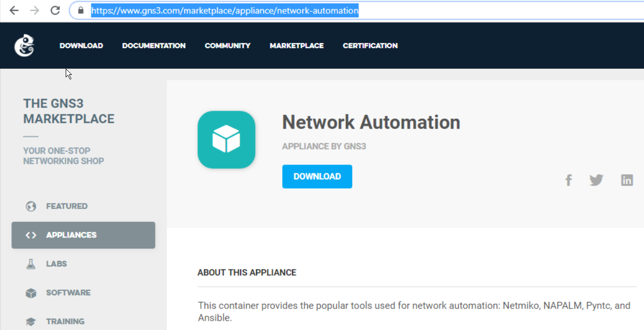This screenshot has height=330, width=644.
Task: Click the Featured globe icon in sidebar
Action: (31, 207)
